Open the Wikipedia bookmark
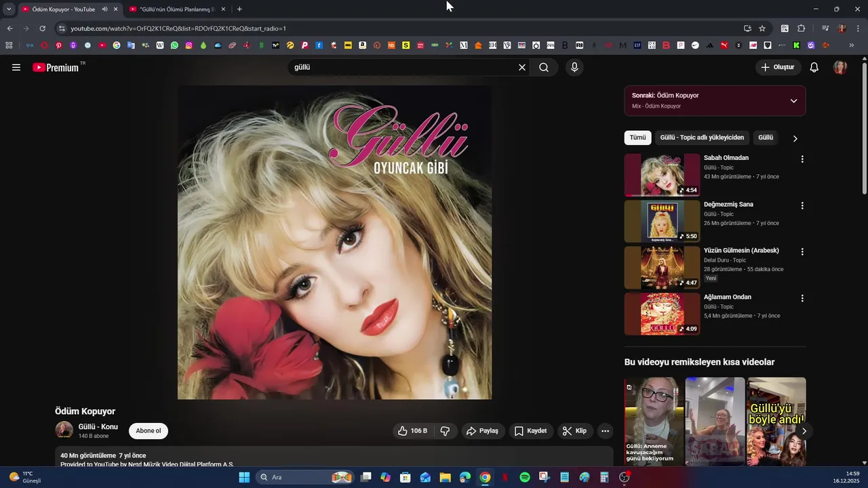The width and height of the screenshot is (868, 488). tap(160, 45)
